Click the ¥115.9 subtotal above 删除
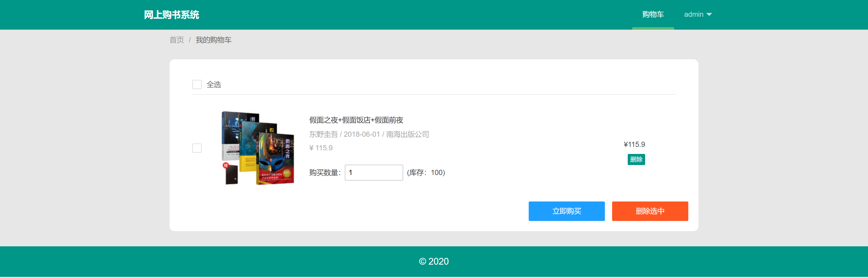This screenshot has width=868, height=278. (634, 145)
